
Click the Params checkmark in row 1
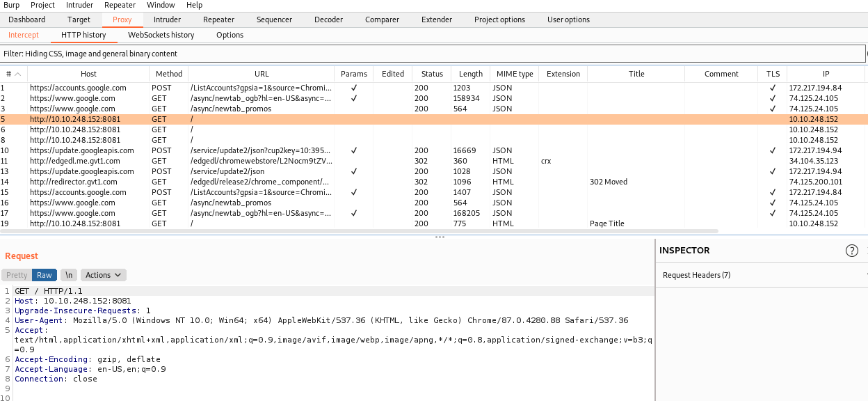354,88
